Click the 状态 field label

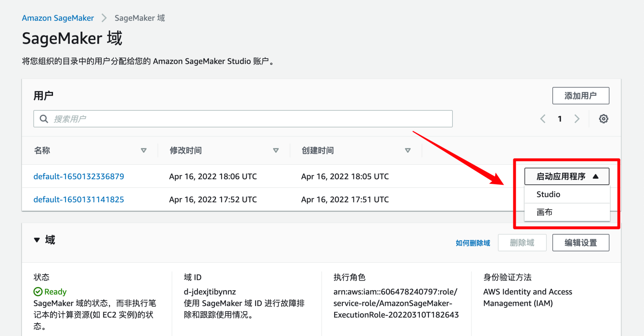[42, 277]
